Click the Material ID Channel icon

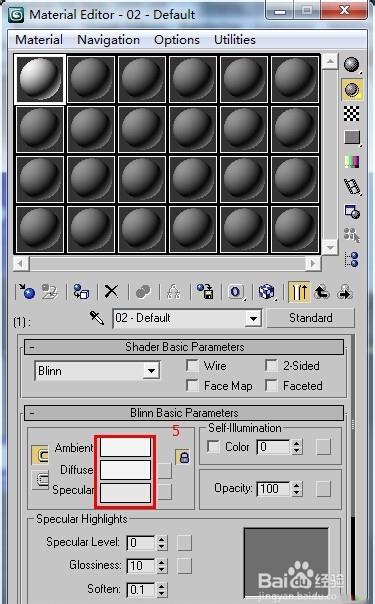click(236, 292)
